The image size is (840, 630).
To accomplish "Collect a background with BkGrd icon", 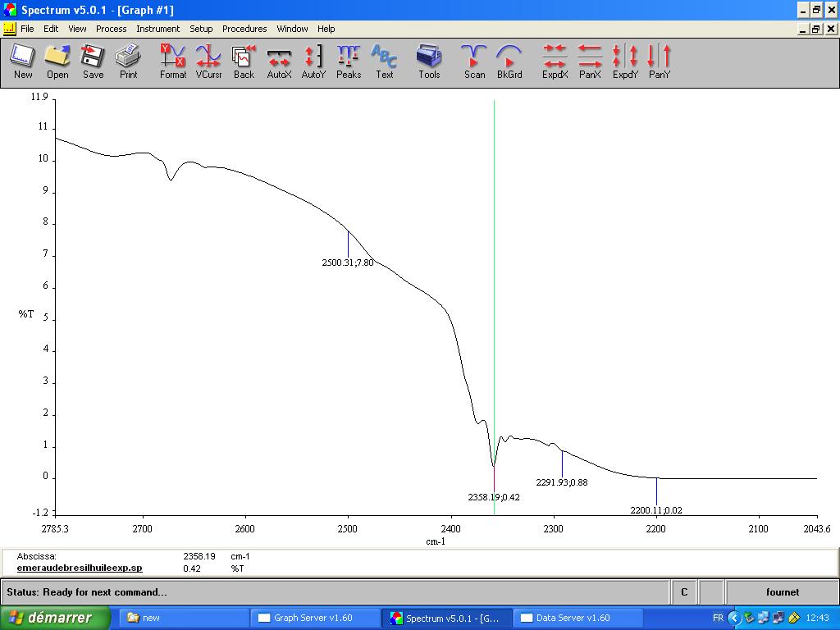I will (x=509, y=62).
